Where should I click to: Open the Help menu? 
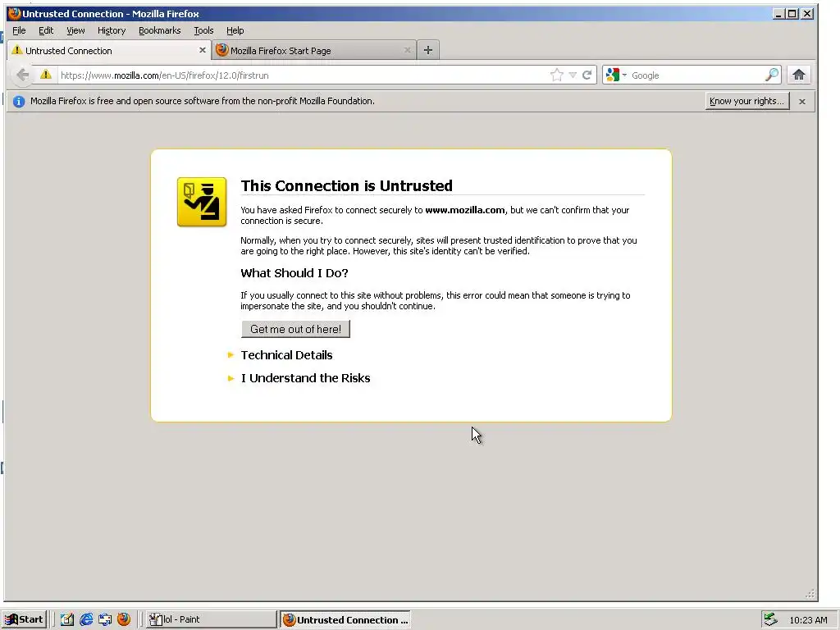(235, 30)
